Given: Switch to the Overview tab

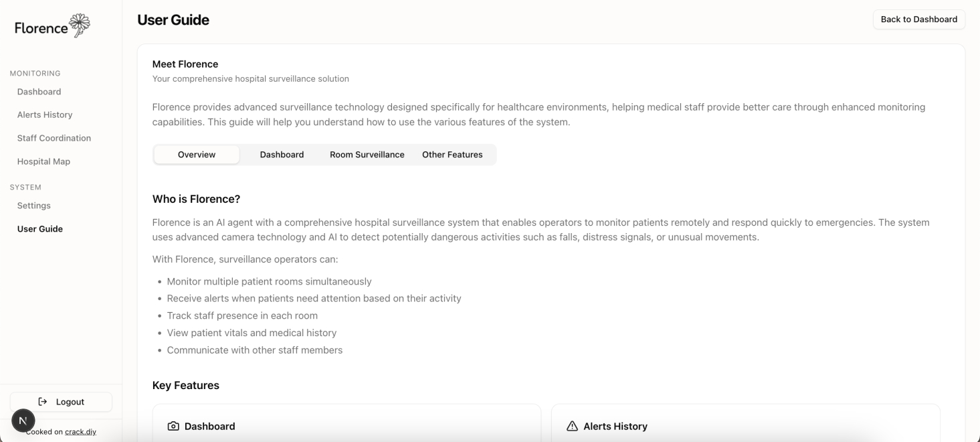Looking at the screenshot, I should (x=197, y=155).
